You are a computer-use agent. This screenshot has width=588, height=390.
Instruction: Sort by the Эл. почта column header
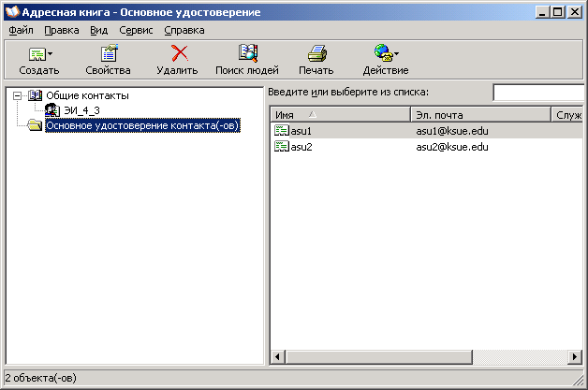click(x=480, y=115)
